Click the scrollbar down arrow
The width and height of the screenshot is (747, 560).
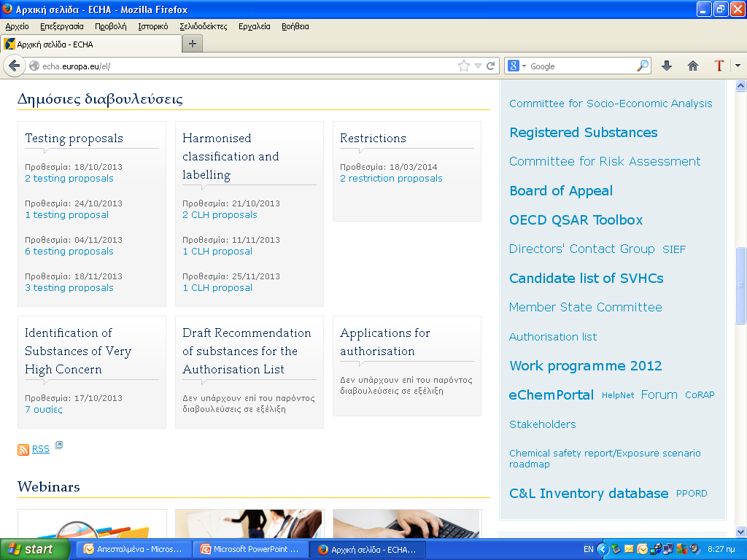point(740,532)
